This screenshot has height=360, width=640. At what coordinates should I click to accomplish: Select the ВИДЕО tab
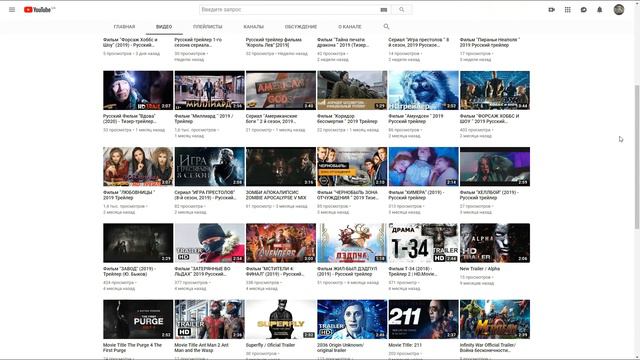(164, 27)
